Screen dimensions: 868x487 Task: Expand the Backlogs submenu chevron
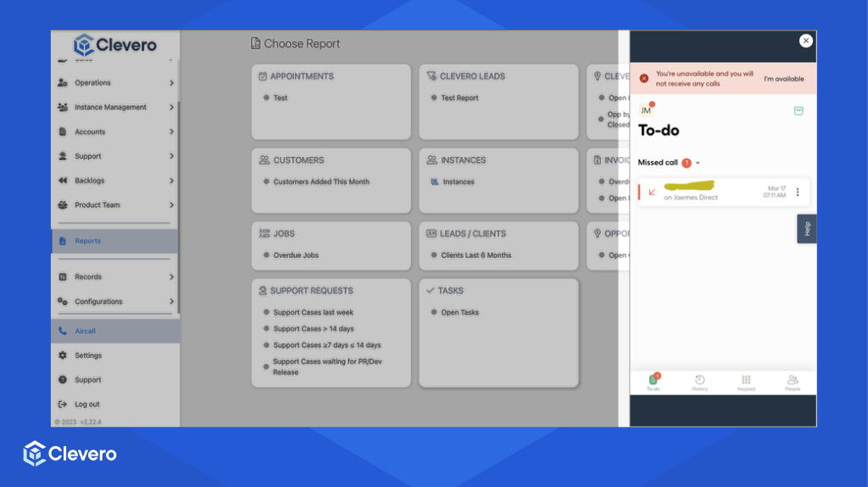pyautogui.click(x=171, y=181)
